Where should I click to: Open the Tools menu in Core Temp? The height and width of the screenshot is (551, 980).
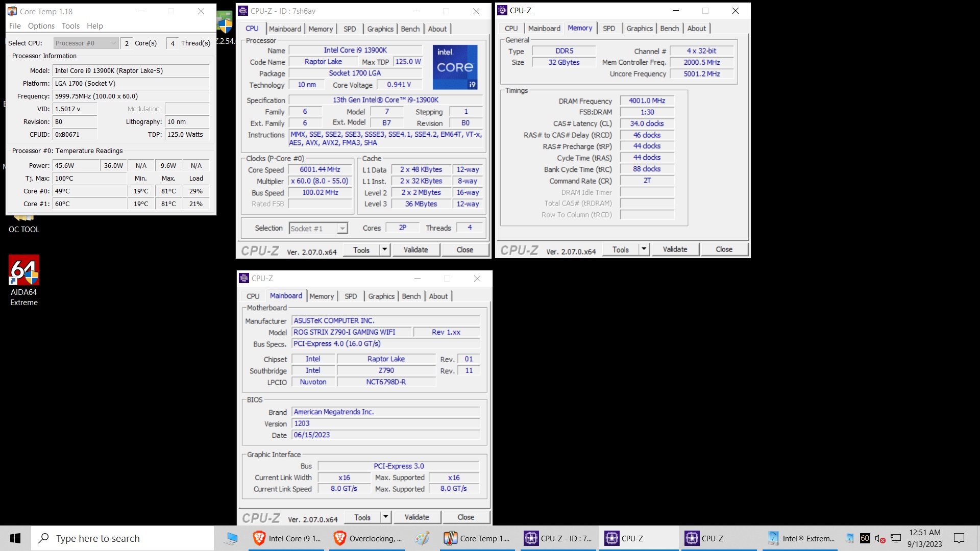coord(70,26)
